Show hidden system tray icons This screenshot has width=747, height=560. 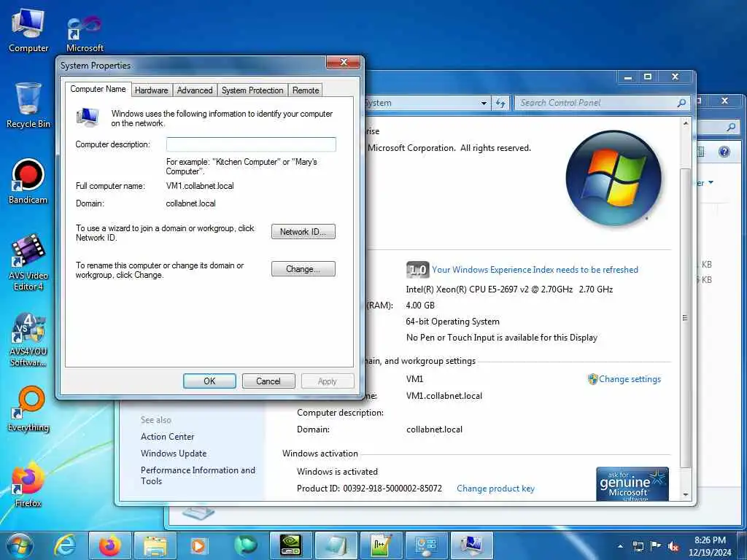pyautogui.click(x=620, y=546)
